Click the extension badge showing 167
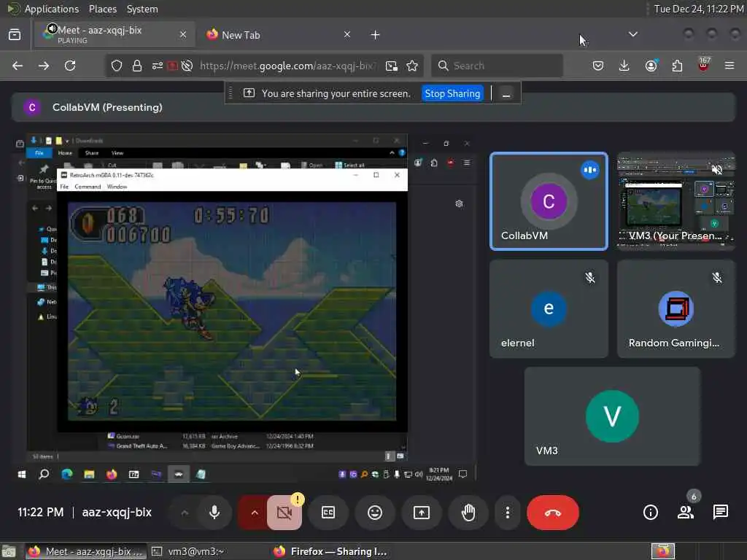Viewport: 747px width, 560px height. tap(704, 65)
